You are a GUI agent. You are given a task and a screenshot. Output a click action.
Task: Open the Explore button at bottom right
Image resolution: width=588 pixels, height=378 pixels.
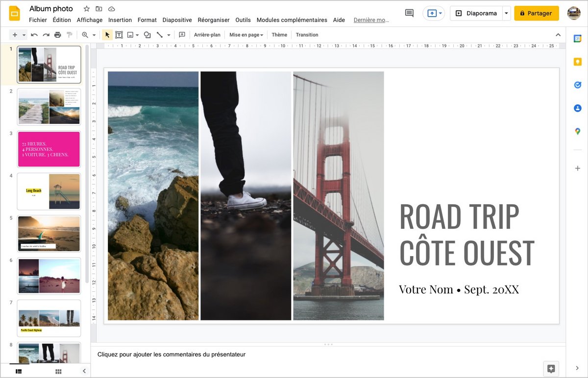[x=551, y=369]
